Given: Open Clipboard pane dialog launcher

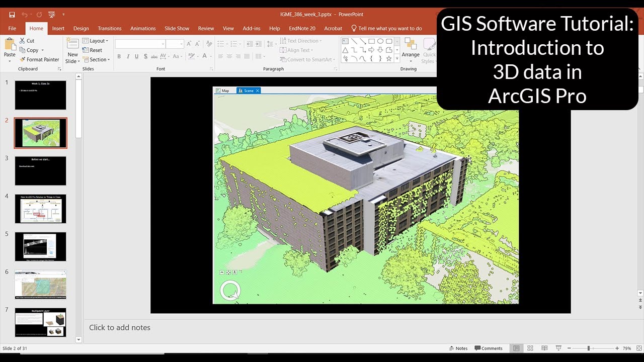Looking at the screenshot, I should 59,69.
